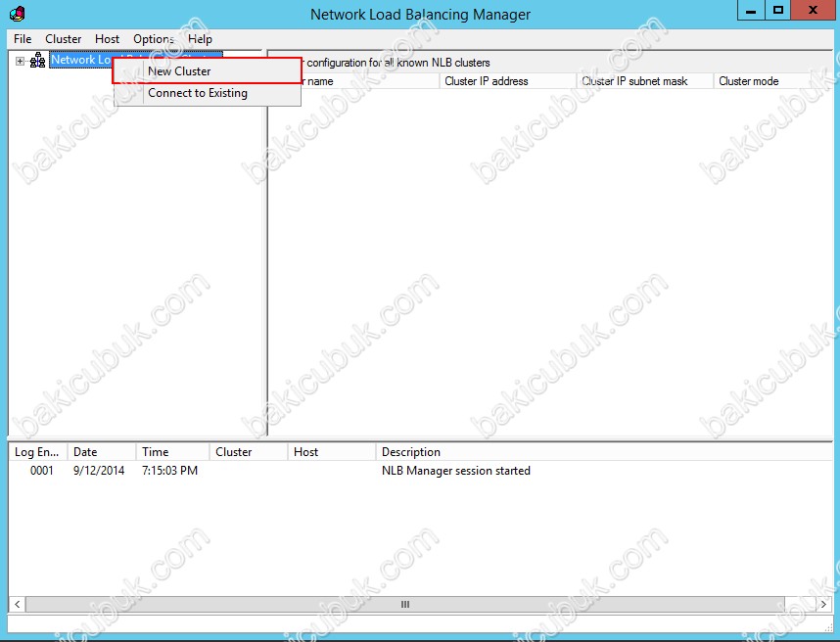Screen dimensions: 840x642
Task: Click the Cluster IP address column header
Action: tap(507, 81)
